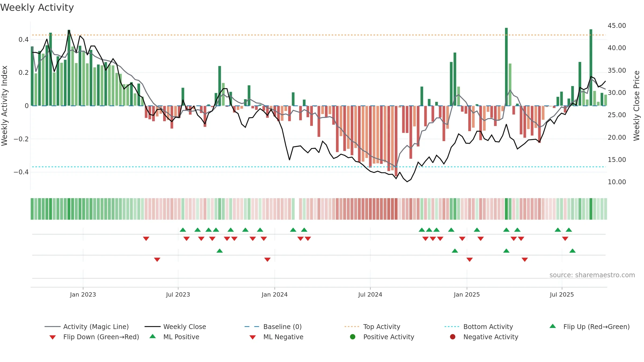Click the 10.00 price tick label
Screen dimensions: 644x362
pyautogui.click(x=617, y=182)
